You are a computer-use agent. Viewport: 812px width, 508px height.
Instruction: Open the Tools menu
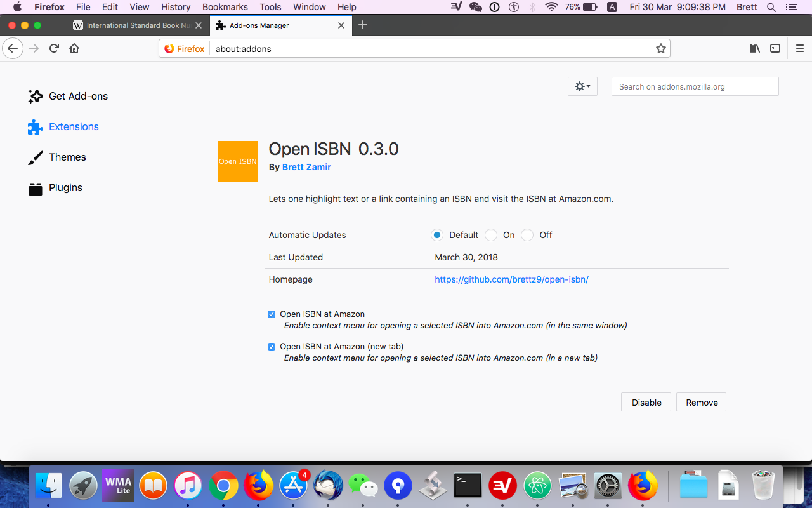pos(270,7)
